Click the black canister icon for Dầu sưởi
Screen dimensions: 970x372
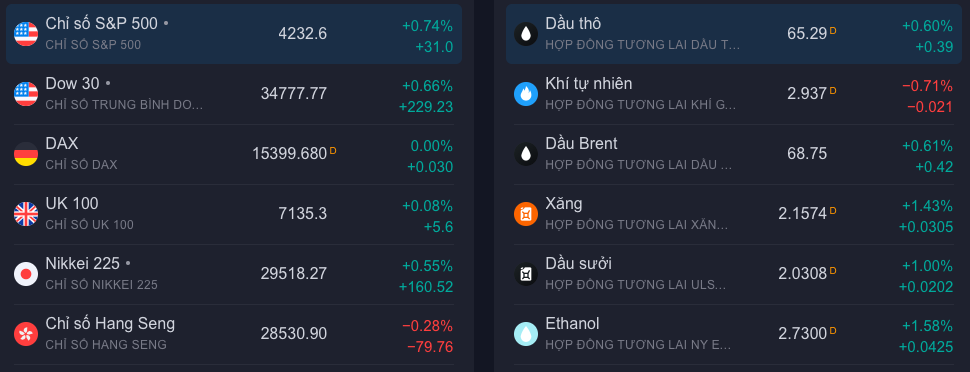pyautogui.click(x=526, y=274)
